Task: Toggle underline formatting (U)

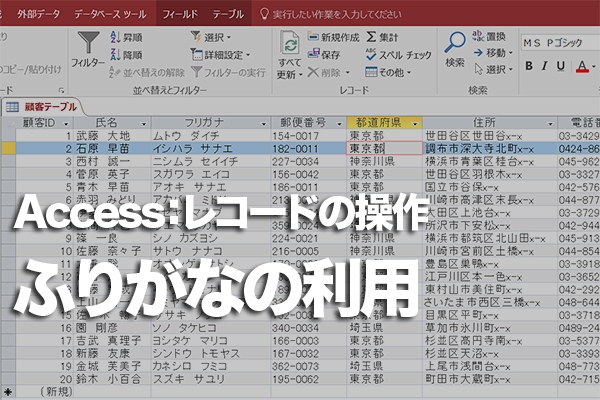Action: 561,66
